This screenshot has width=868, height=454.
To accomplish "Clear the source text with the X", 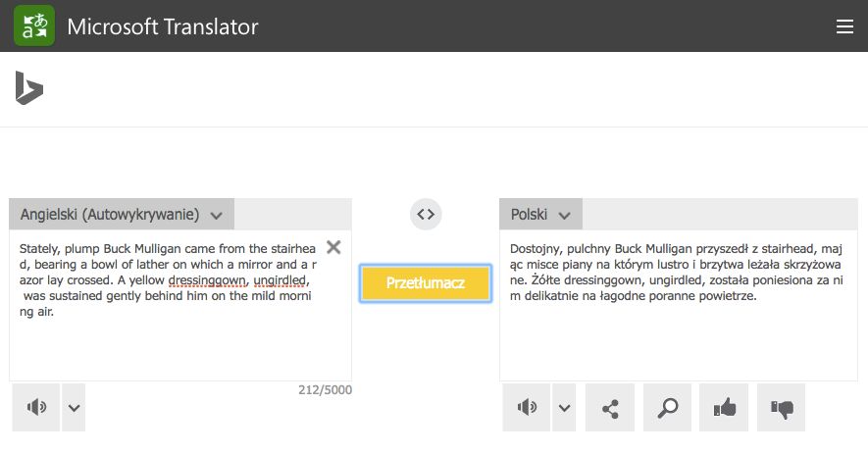I will 333,247.
